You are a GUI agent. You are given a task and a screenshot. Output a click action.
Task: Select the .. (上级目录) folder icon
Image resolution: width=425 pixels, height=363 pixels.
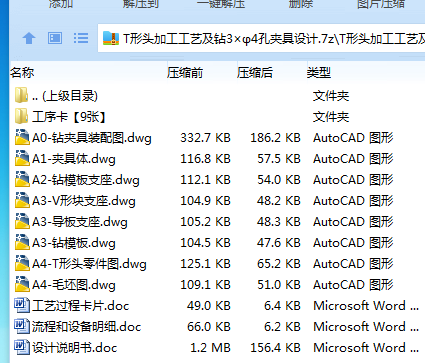[x=22, y=96]
